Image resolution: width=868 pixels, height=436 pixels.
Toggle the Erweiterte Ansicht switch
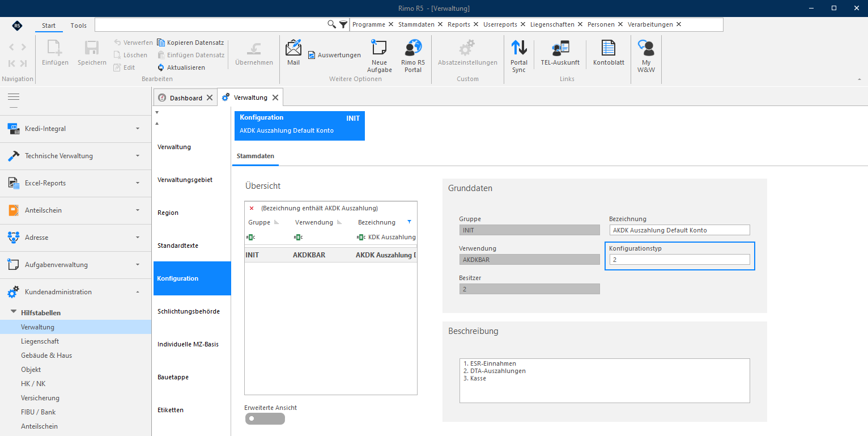coord(265,418)
